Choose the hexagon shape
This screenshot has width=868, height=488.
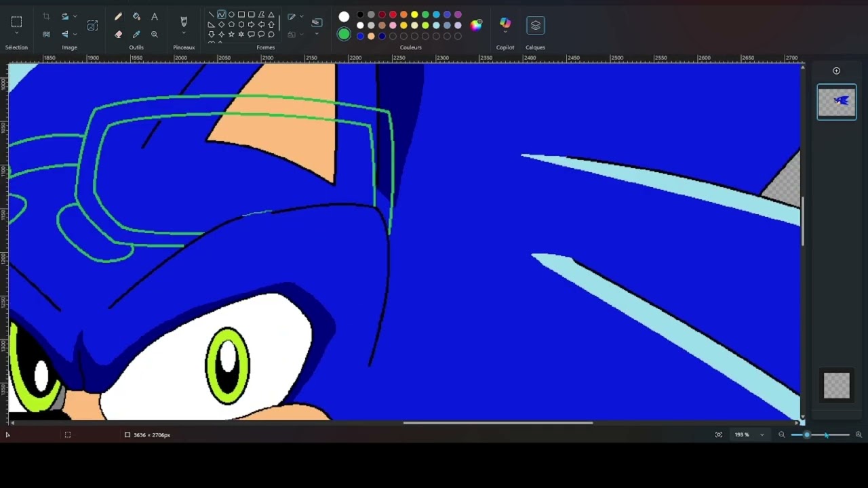point(241,24)
